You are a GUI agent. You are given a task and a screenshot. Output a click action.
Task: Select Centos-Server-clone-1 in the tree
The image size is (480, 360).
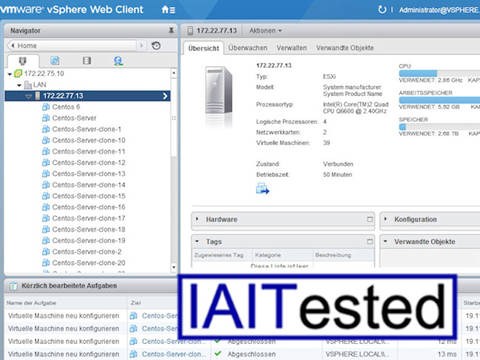click(87, 129)
